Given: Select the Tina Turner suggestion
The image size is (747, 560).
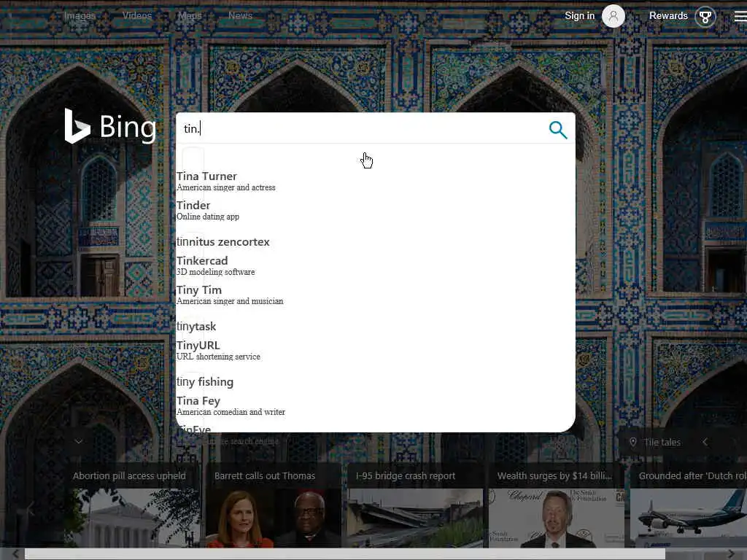Looking at the screenshot, I should point(376,181).
